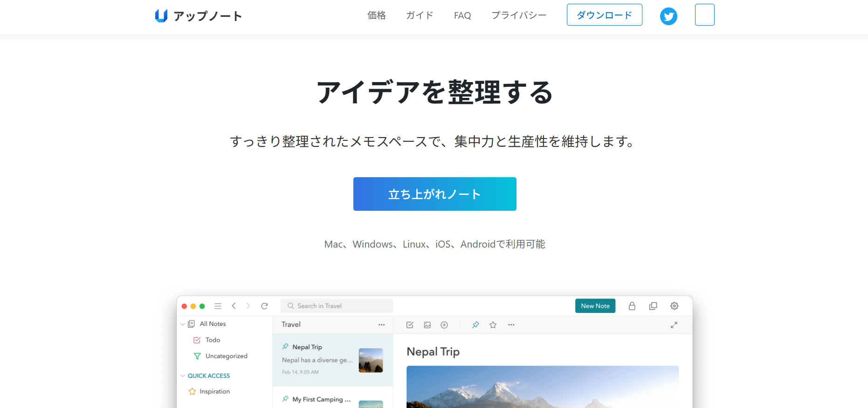Click the editor toolbar more options dots

pyautogui.click(x=511, y=325)
